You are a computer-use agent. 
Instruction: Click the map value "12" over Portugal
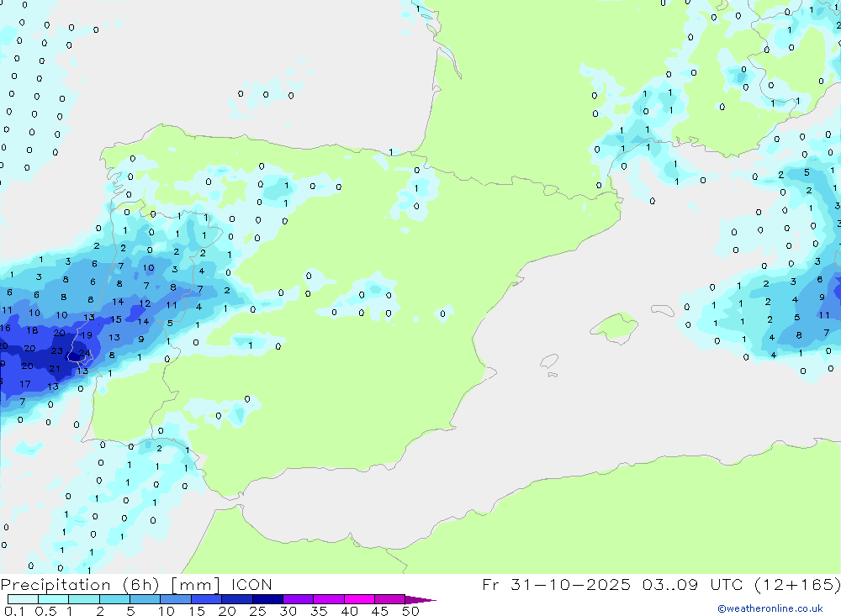click(145, 303)
